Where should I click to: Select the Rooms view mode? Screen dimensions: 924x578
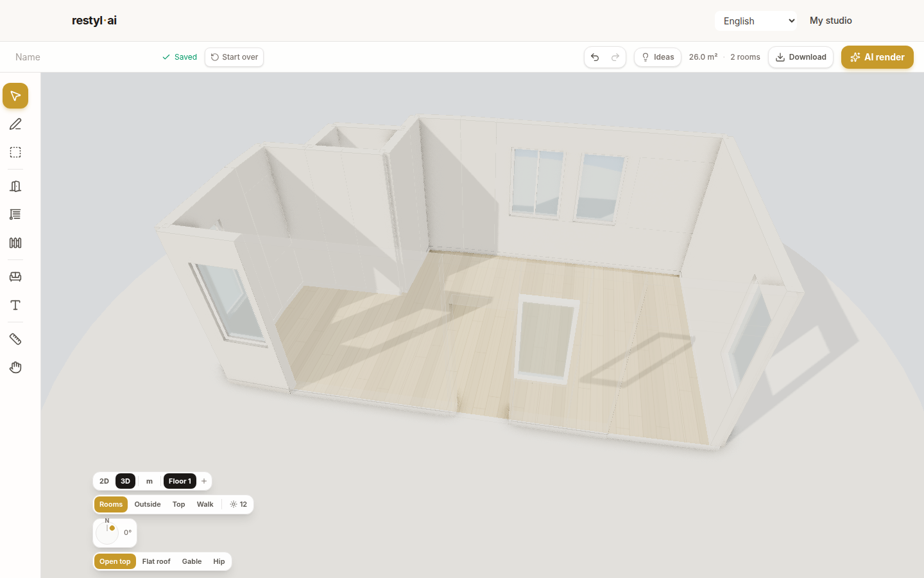[x=111, y=504]
